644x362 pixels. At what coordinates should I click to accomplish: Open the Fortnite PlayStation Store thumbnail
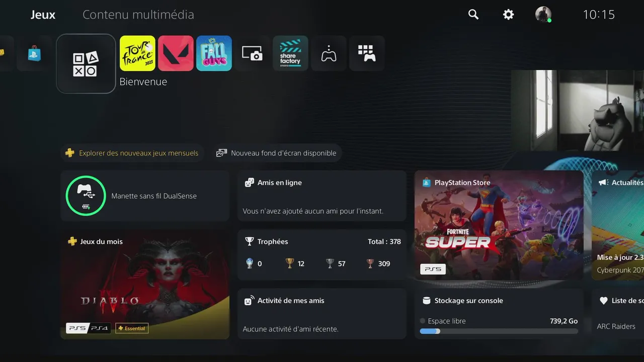499,225
